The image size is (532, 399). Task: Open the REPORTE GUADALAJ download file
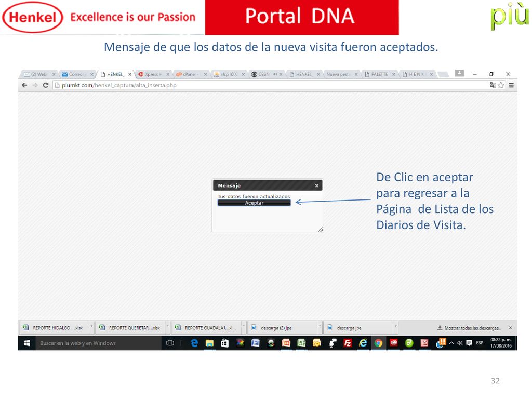point(206,328)
